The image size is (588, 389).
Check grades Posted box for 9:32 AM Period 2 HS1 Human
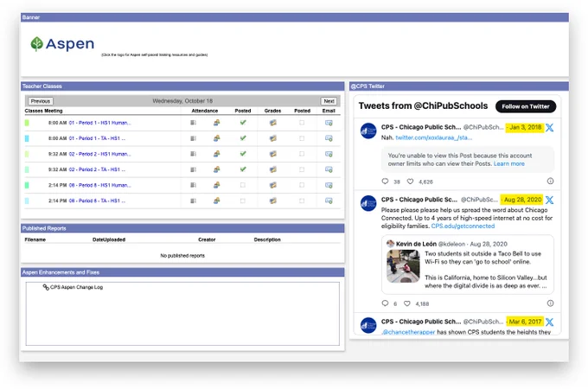[302, 154]
